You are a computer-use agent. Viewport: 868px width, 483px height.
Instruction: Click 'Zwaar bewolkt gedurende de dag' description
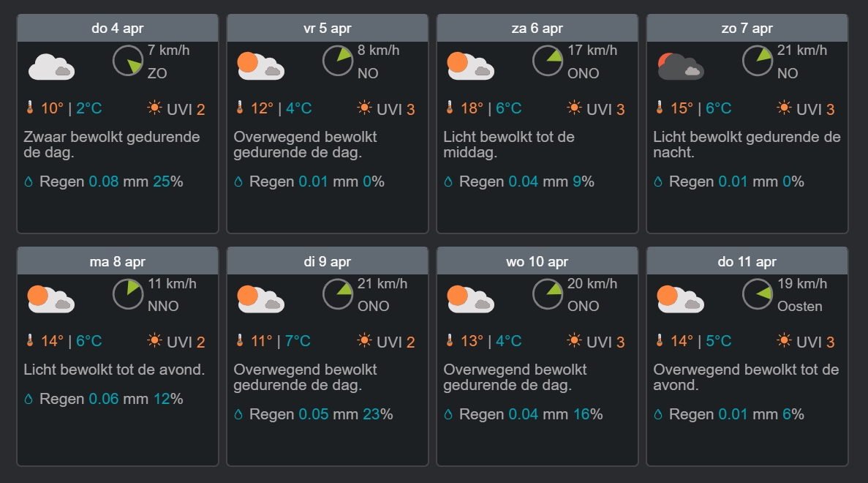[x=112, y=145]
